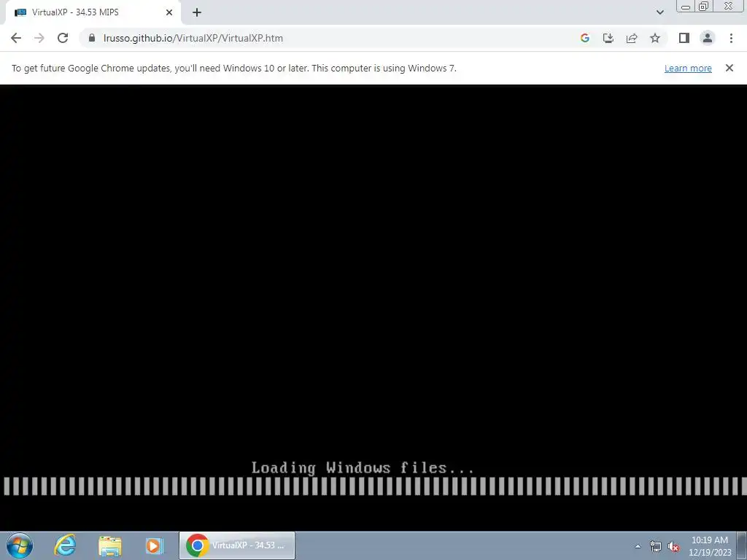The image size is (747, 560).
Task: Reload the VirtualXP page
Action: [x=63, y=38]
